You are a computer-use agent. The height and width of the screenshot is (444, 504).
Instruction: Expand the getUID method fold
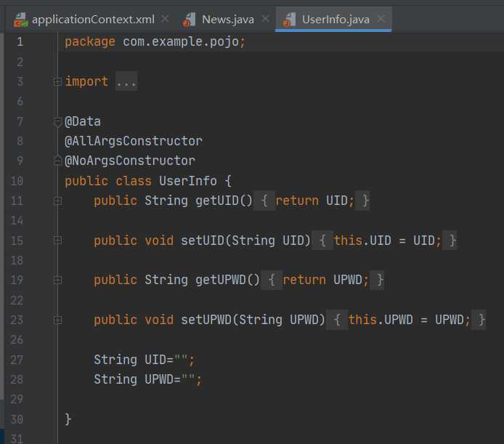[57, 201]
